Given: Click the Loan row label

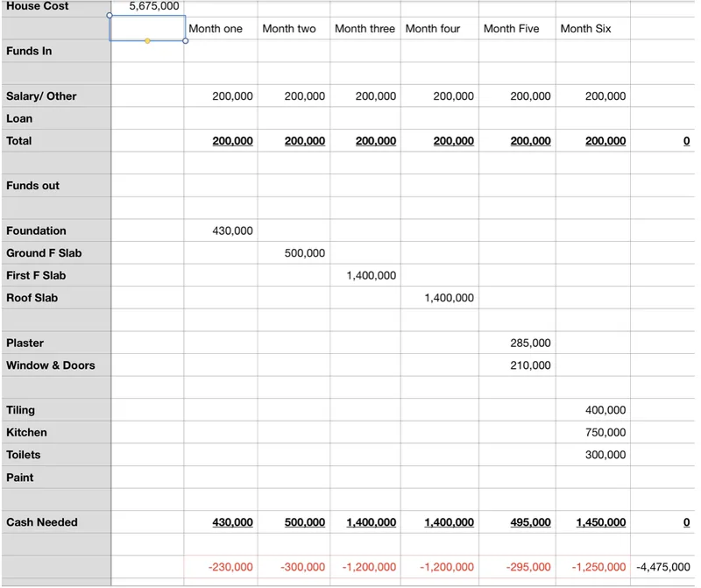Looking at the screenshot, I should (x=56, y=118).
